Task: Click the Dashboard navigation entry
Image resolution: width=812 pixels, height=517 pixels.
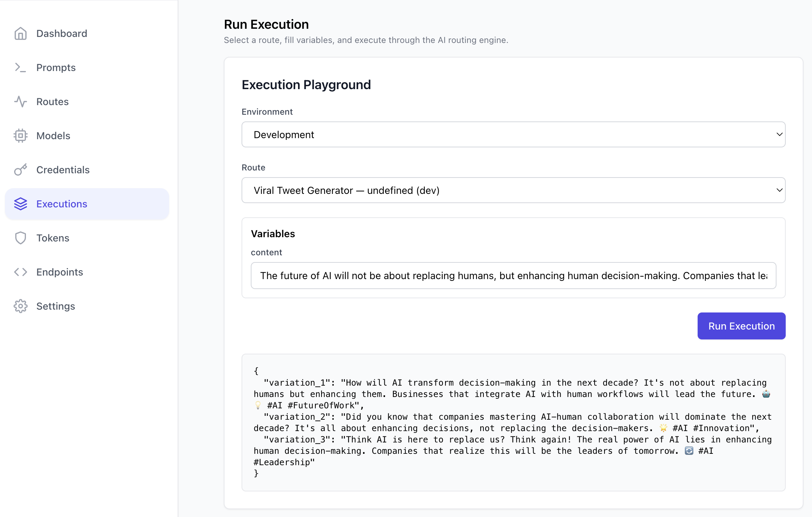Action: (61, 33)
